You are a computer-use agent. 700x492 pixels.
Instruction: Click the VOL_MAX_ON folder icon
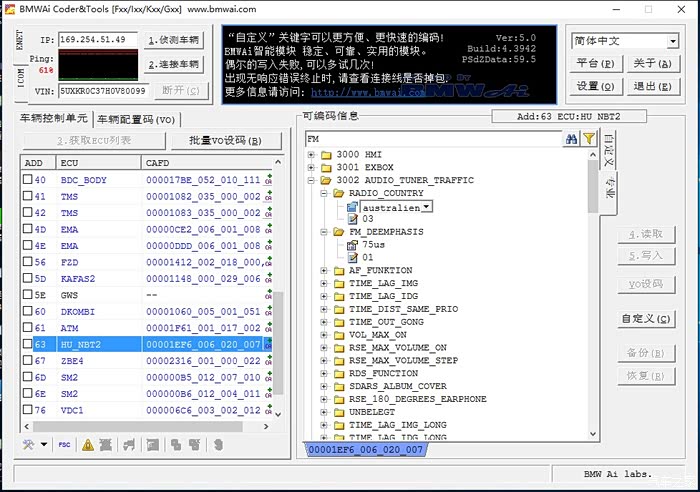point(339,335)
